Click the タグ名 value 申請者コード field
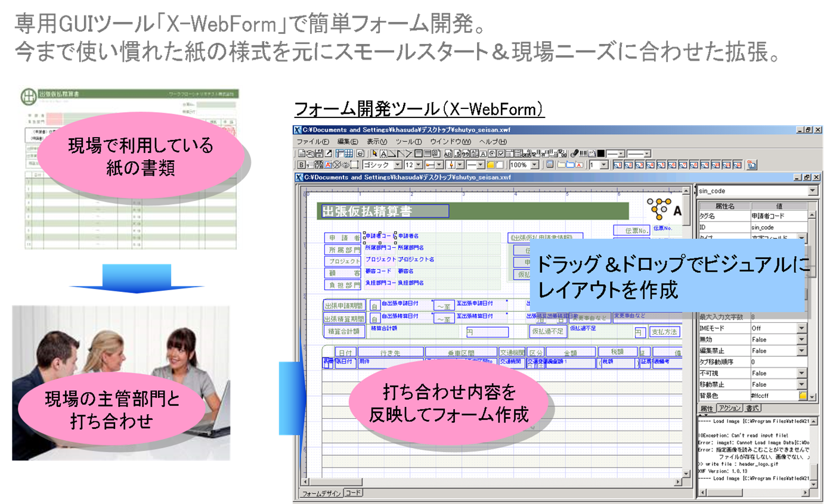The image size is (830, 504). [x=779, y=216]
